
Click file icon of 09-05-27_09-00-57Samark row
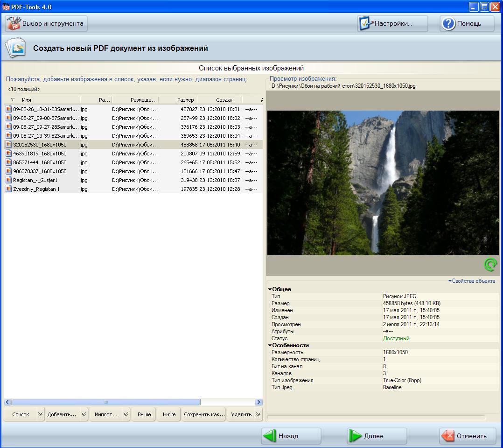[x=9, y=118]
